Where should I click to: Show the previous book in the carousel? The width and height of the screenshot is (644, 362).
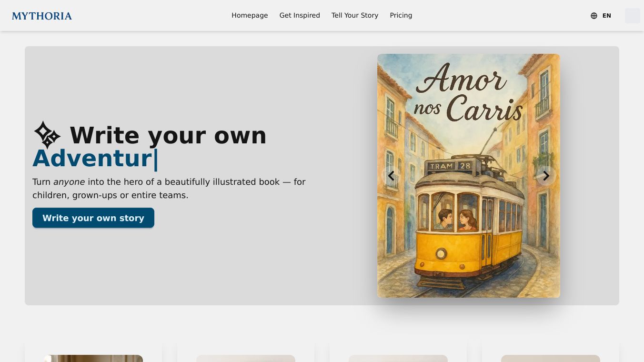click(x=391, y=176)
